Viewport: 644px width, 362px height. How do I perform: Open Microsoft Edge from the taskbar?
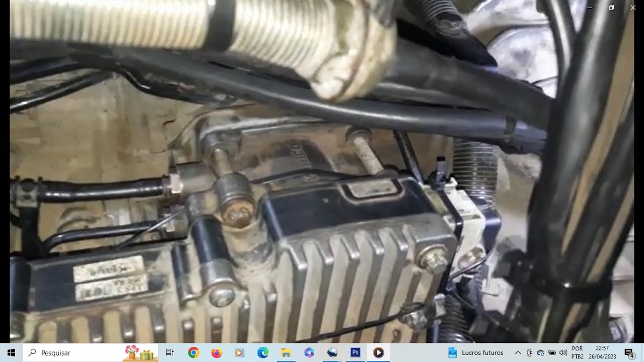[x=263, y=352]
